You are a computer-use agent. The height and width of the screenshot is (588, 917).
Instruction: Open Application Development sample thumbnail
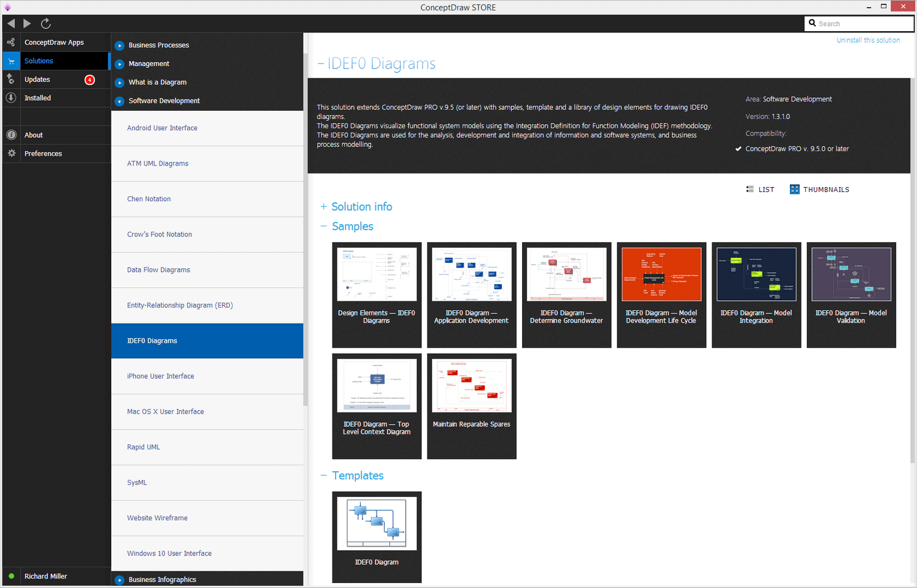tap(471, 295)
